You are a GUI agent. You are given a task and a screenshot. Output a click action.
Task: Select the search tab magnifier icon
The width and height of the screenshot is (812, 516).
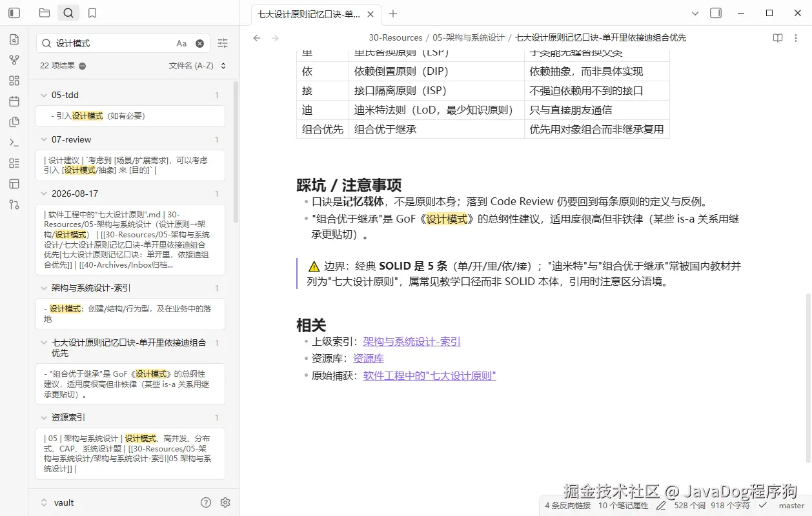68,13
